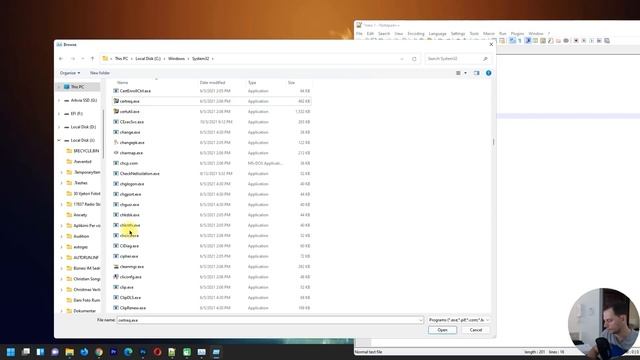Select This PC in the navigation tree
640x360 pixels.
coord(78,87)
